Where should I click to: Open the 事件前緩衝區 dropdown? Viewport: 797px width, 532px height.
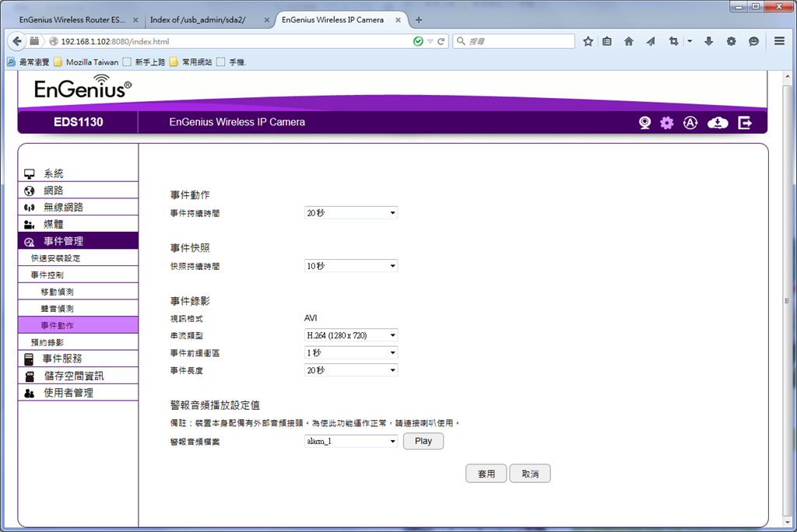pos(351,352)
